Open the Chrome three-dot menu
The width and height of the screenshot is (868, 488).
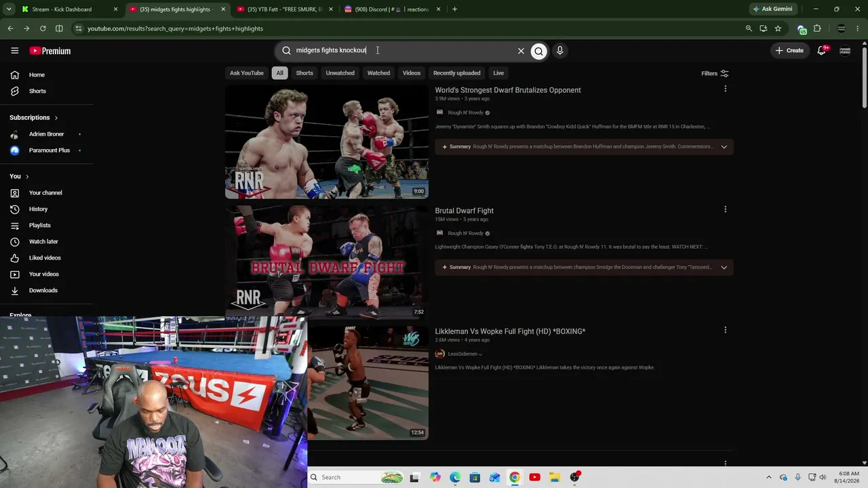click(x=858, y=28)
